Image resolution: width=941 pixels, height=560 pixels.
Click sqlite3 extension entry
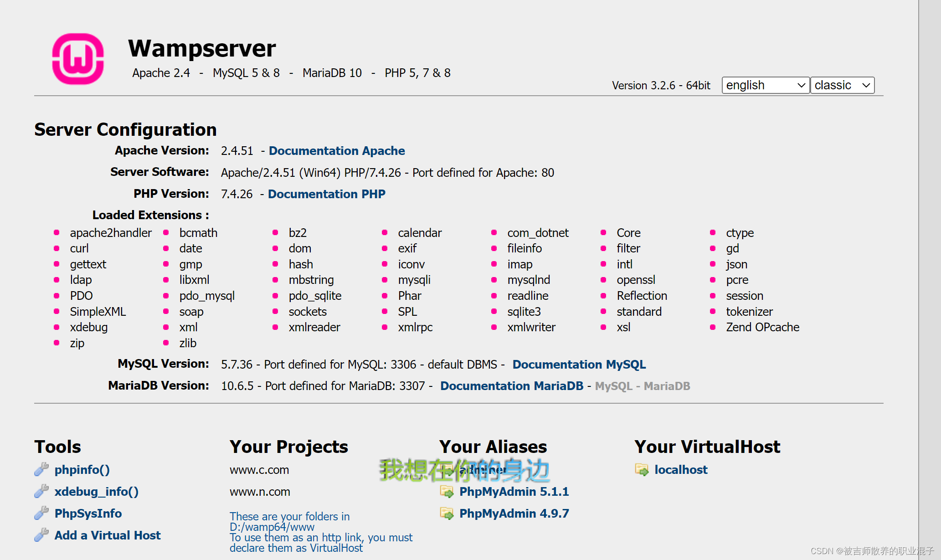(524, 312)
